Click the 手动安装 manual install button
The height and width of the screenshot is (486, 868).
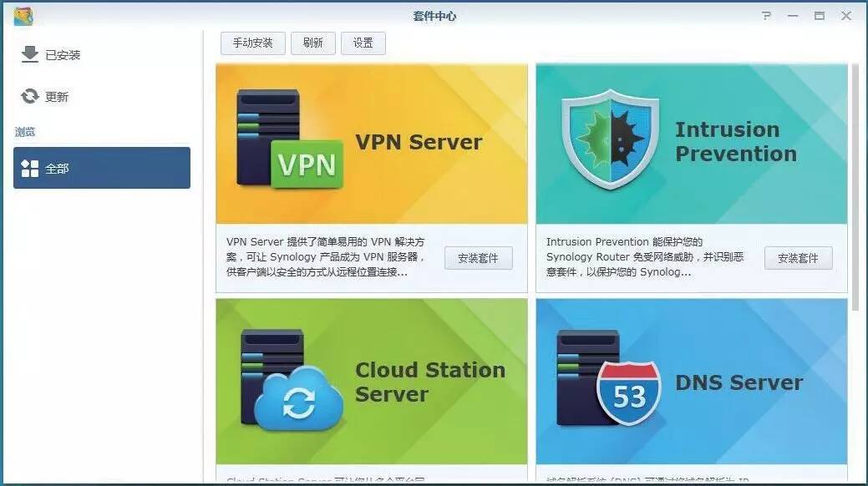pos(253,43)
